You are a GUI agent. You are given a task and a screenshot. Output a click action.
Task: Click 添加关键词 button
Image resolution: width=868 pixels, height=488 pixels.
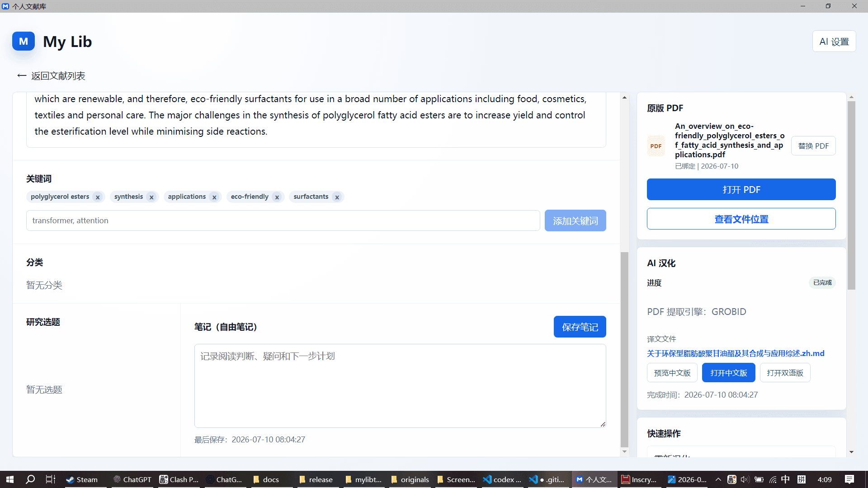(x=575, y=221)
